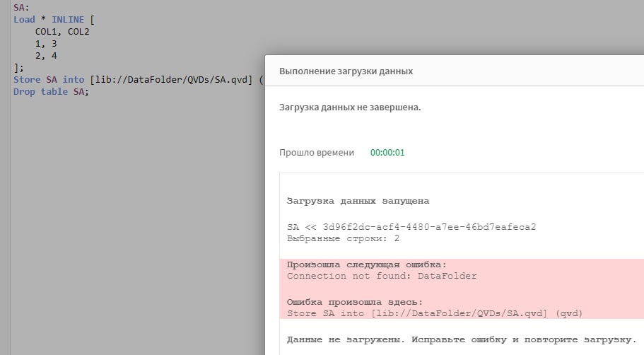Viewport: 644px width, 355px height.
Task: Click the 'SA:' table label line in script
Action: pos(21,7)
